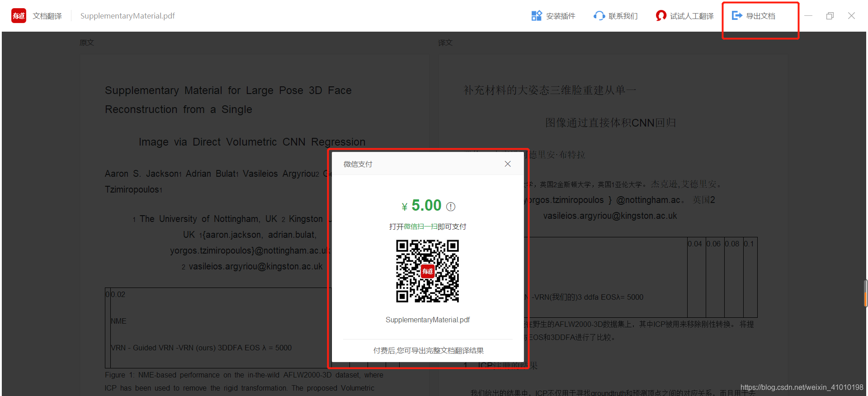This screenshot has height=396, width=868.
Task: Click the 联系我们 contact us button
Action: pos(616,16)
